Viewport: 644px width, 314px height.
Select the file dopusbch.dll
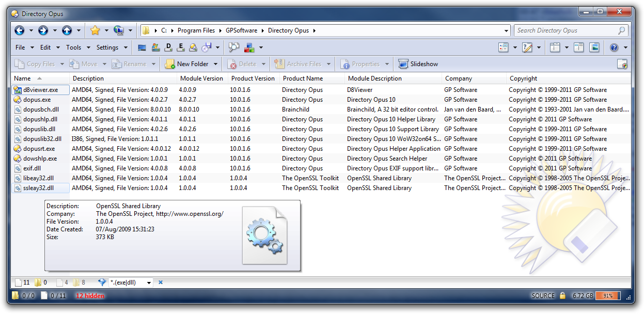click(40, 109)
